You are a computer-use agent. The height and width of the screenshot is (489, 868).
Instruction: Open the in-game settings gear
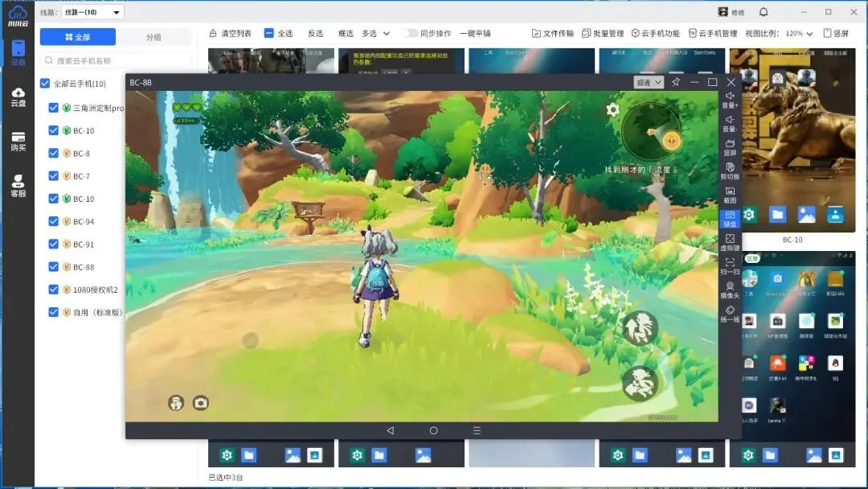click(x=612, y=109)
